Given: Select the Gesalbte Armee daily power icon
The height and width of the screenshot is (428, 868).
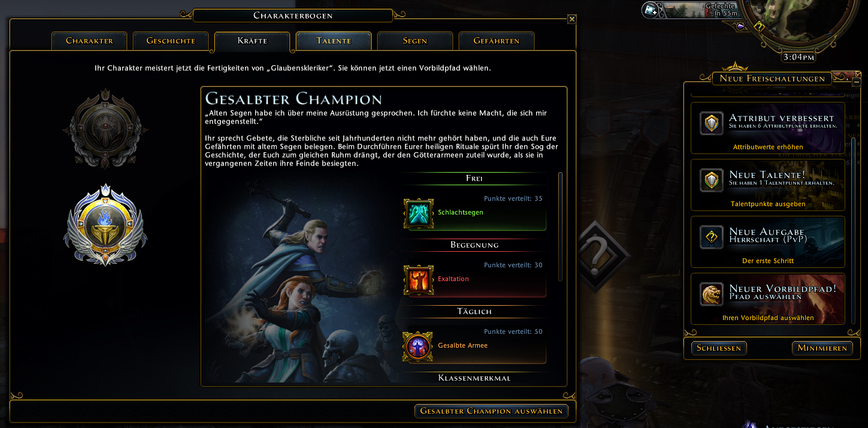Looking at the screenshot, I should [419, 346].
